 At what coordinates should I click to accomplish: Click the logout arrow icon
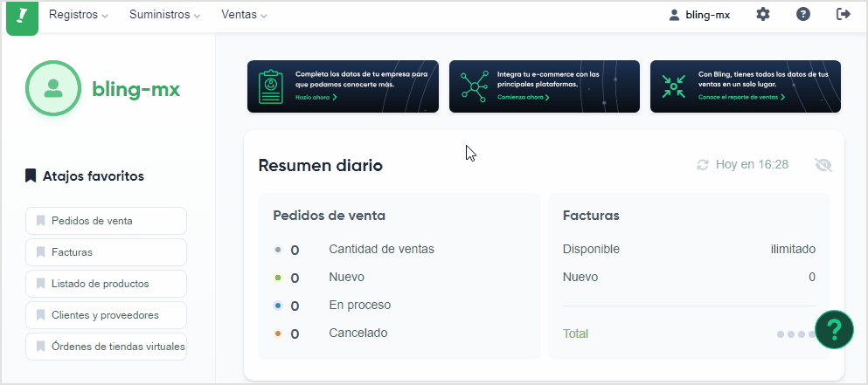pos(844,14)
